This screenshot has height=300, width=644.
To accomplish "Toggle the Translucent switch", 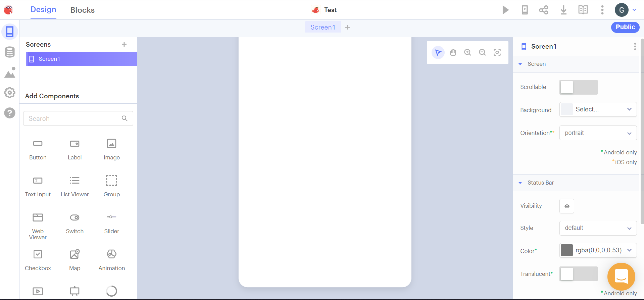I will click(579, 274).
